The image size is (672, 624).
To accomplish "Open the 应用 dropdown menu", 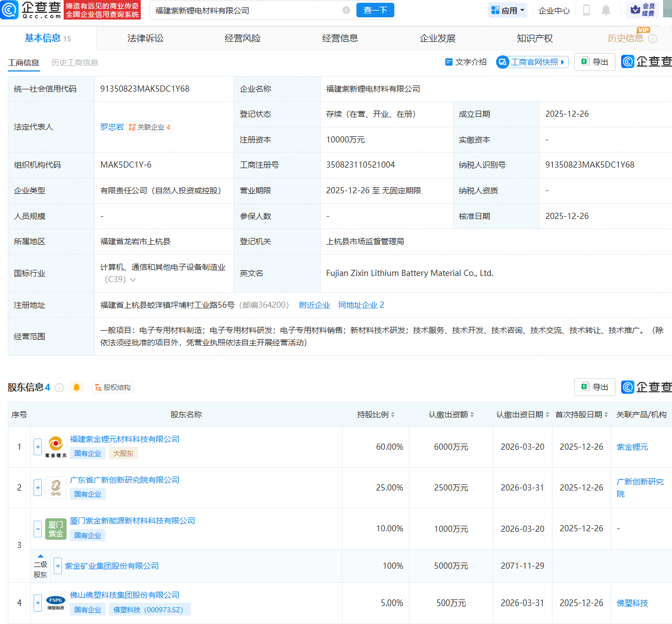I will (507, 10).
